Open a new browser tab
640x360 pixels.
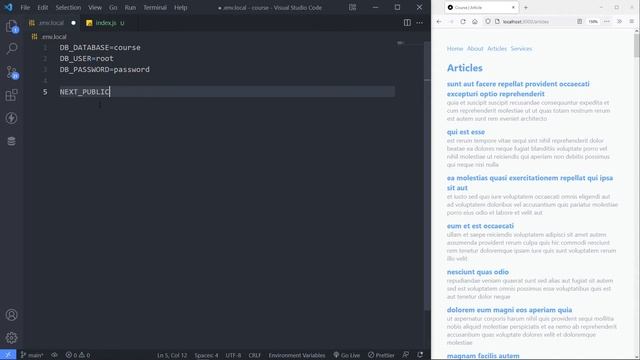tap(526, 7)
